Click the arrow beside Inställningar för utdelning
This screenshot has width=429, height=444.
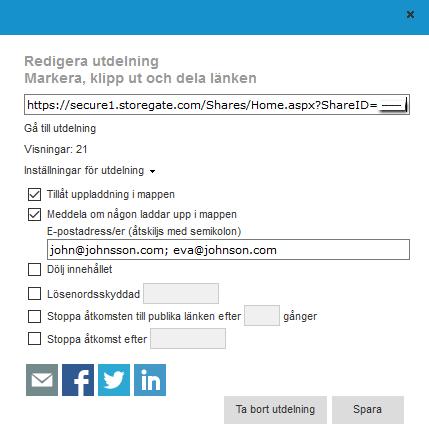(152, 171)
